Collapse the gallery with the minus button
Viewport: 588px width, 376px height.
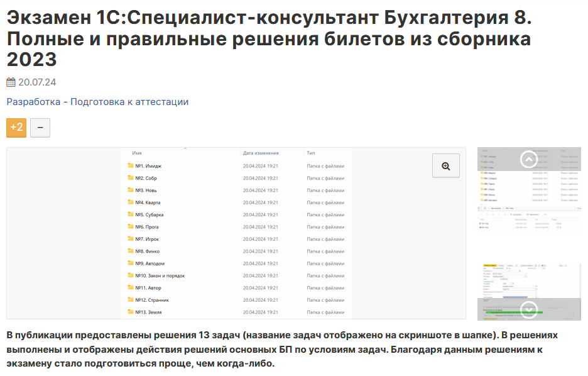pos(40,128)
